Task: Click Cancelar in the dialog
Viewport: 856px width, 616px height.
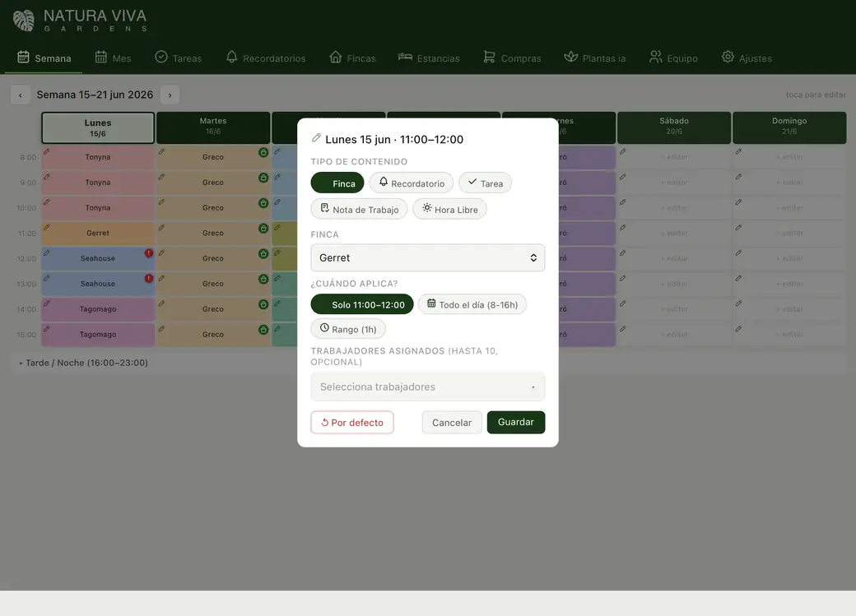Action: click(452, 422)
